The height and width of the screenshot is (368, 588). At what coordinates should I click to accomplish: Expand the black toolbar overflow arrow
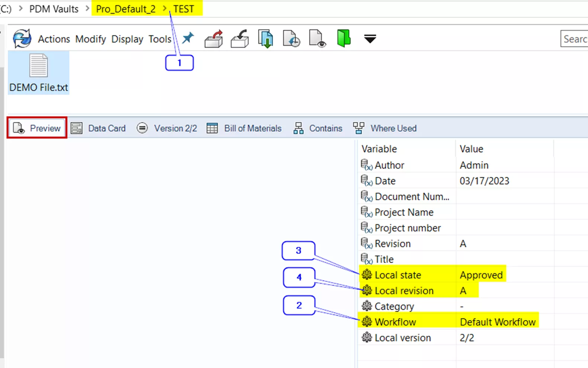coord(370,39)
